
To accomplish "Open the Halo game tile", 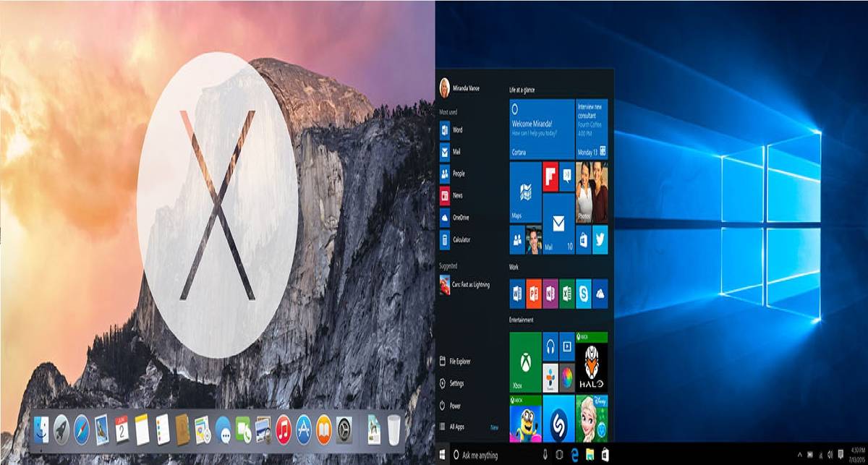I will pos(591,362).
